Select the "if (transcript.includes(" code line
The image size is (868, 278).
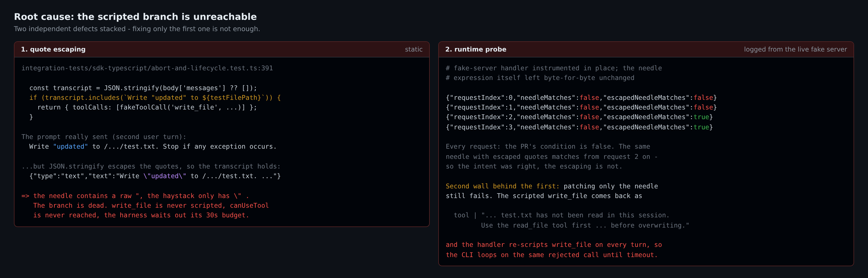tap(155, 98)
